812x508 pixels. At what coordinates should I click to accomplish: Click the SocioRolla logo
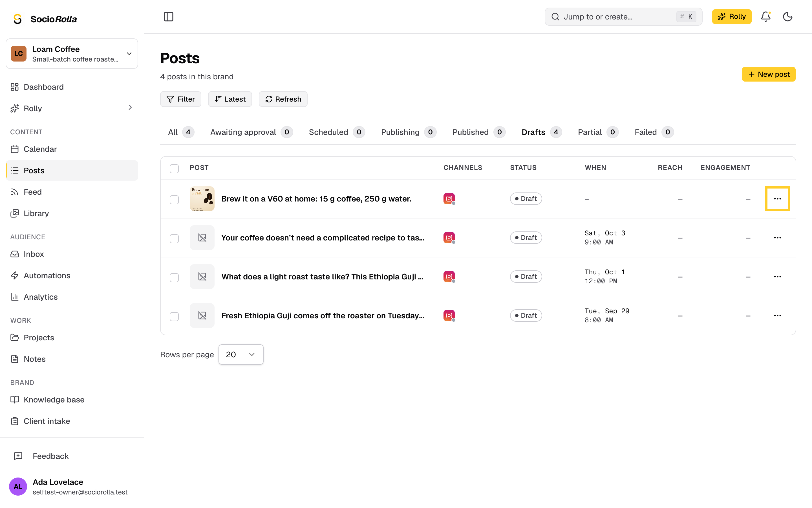(45, 19)
